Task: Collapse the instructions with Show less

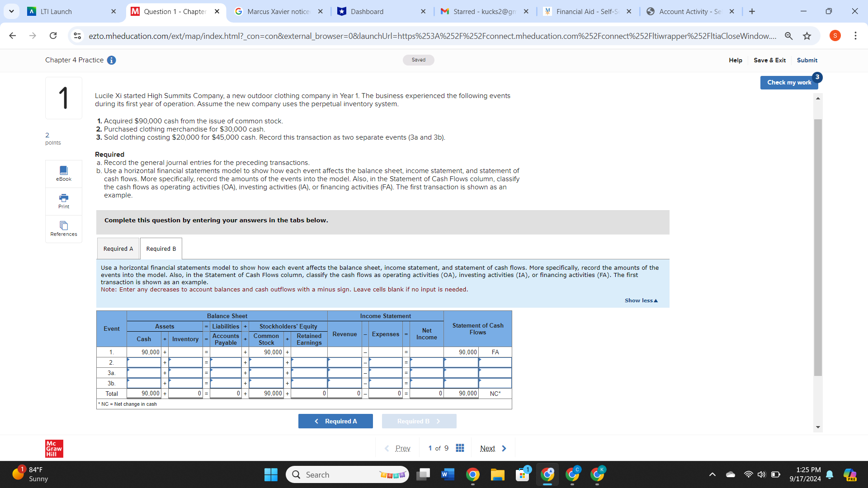Action: click(x=641, y=300)
